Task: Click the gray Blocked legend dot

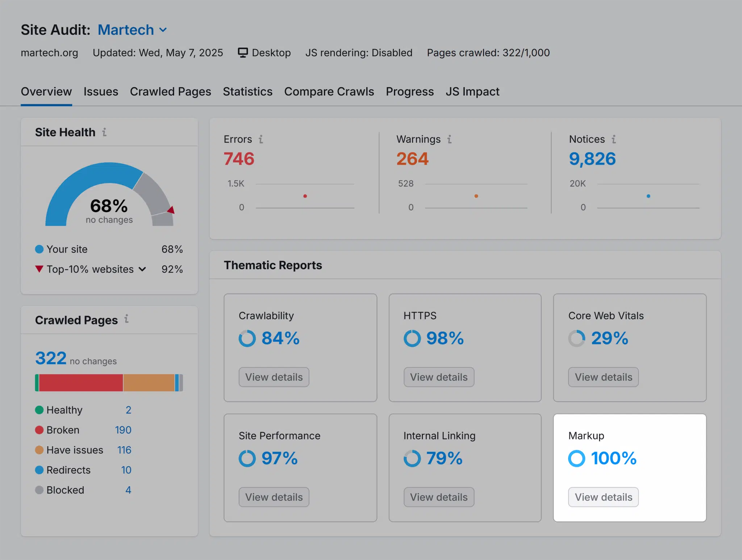Action: point(39,490)
